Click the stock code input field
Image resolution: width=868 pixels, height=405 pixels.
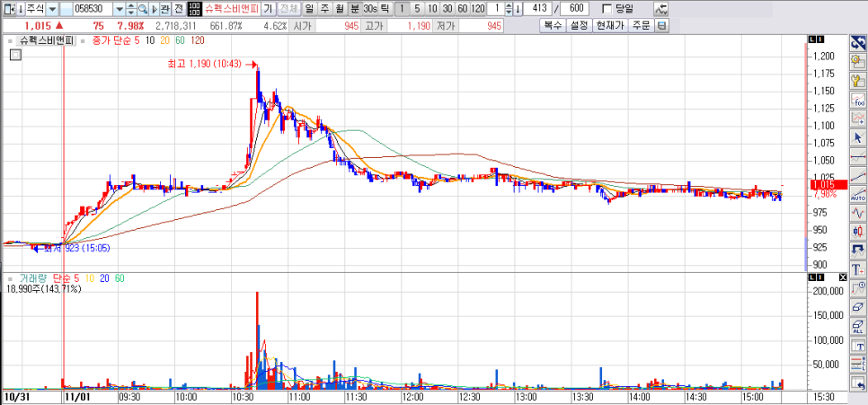[x=92, y=9]
